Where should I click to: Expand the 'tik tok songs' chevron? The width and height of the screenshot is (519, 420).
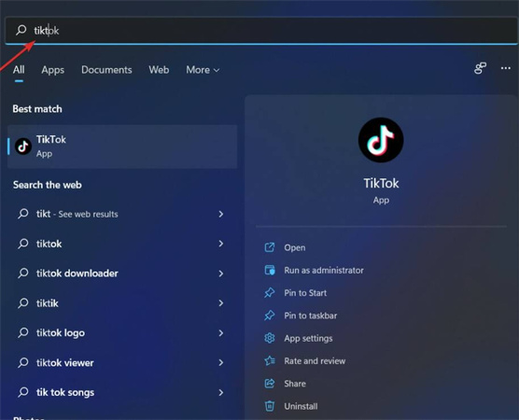[x=221, y=393]
